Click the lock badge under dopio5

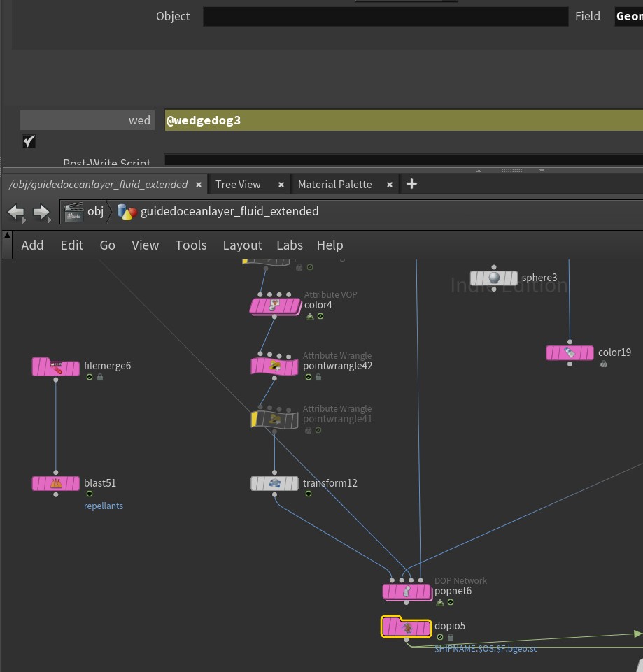click(x=451, y=637)
